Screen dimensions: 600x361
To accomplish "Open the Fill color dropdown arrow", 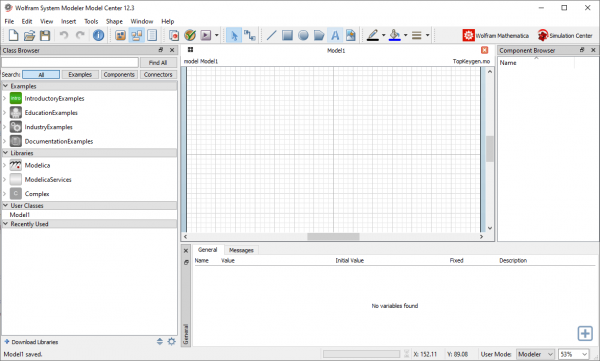I will [x=406, y=36].
